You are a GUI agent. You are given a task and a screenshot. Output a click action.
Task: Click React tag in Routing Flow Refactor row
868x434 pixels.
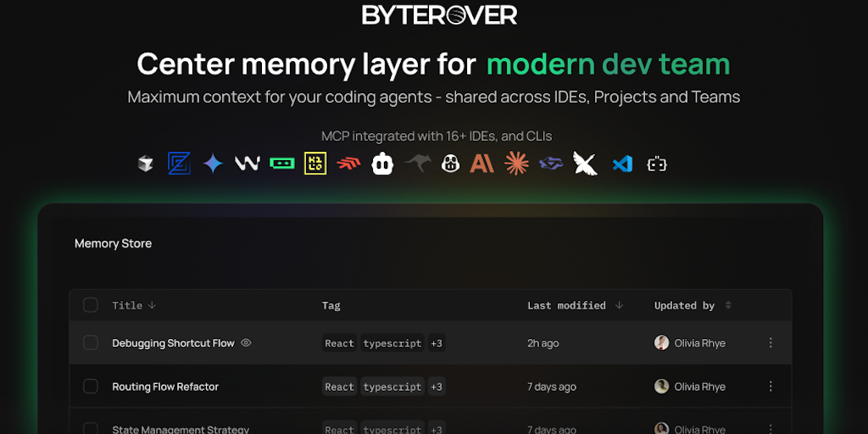pos(339,387)
